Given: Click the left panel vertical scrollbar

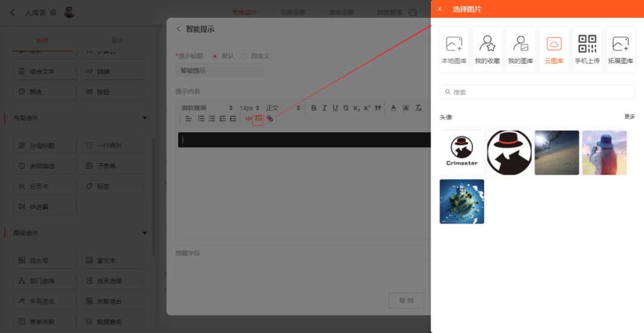Looking at the screenshot, I should [x=154, y=197].
